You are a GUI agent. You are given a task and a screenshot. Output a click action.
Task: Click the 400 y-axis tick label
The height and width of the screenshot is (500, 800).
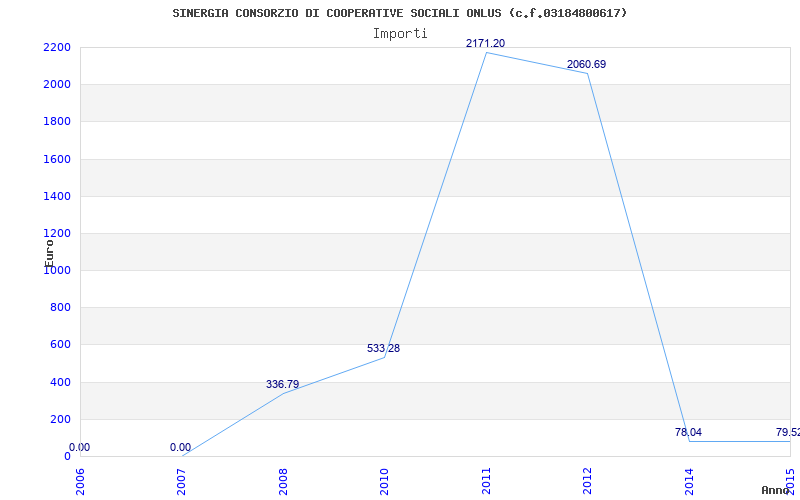pyautogui.click(x=60, y=382)
